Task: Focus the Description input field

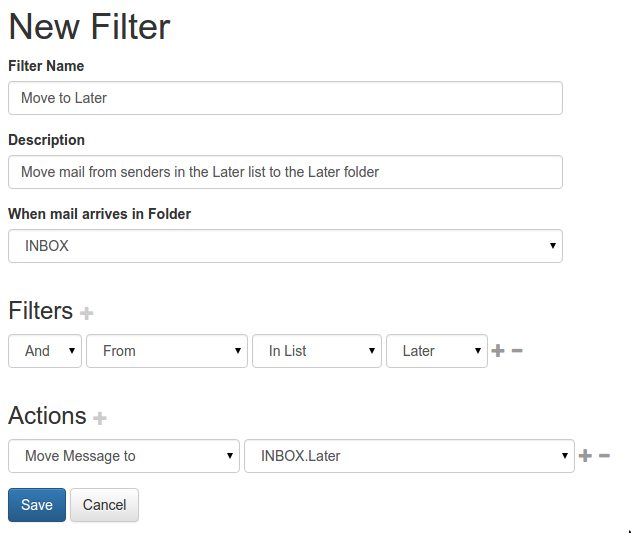Action: 285,172
